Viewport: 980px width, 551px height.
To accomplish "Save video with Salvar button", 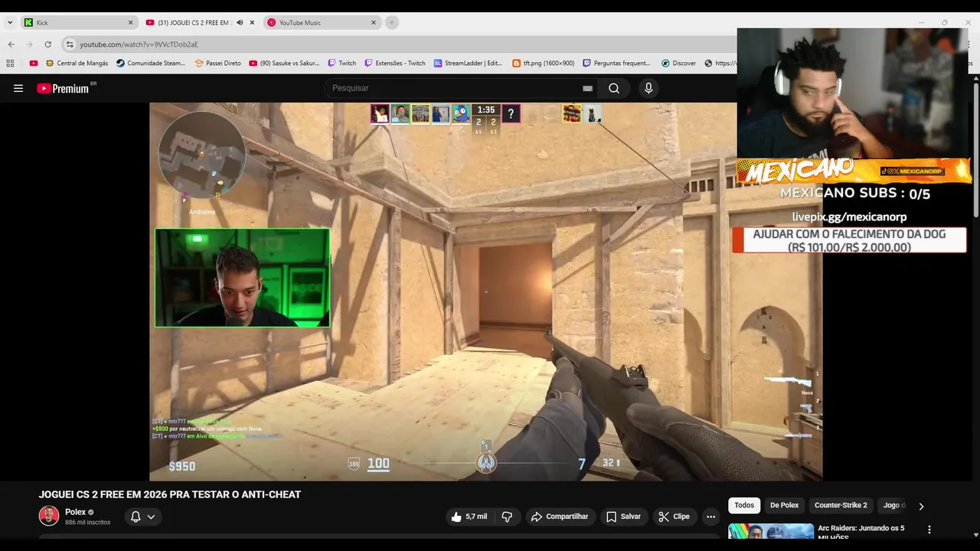I will point(623,517).
